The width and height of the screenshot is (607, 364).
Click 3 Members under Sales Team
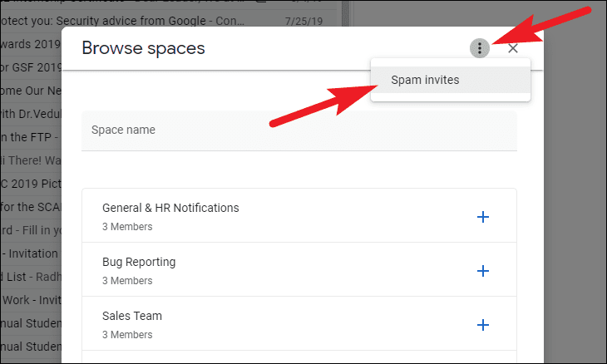(127, 335)
